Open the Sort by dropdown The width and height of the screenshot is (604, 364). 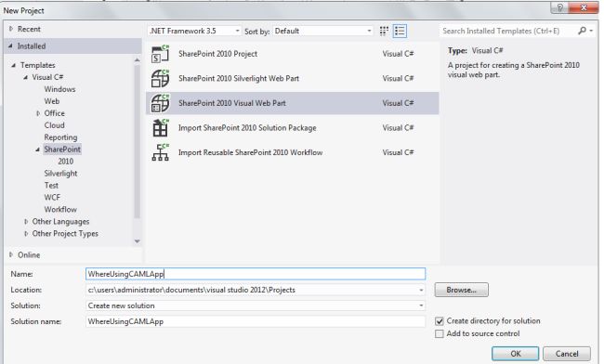pos(322,31)
